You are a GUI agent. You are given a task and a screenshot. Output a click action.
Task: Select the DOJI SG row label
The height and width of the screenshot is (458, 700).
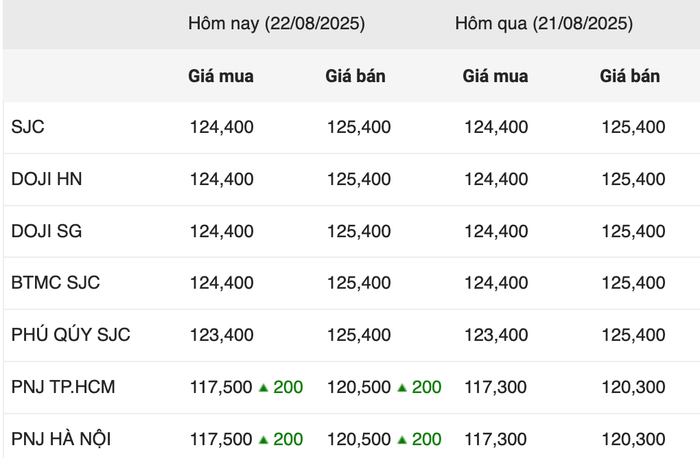click(x=46, y=231)
